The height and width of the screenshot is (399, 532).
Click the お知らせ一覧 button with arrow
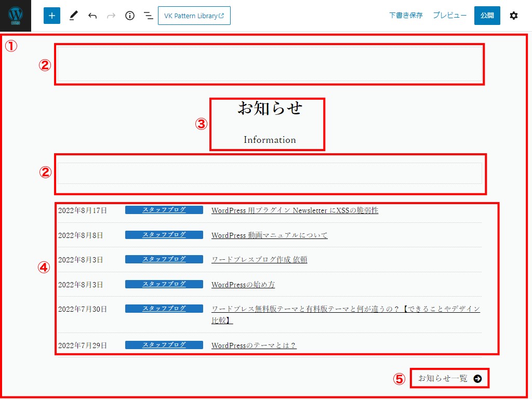click(450, 379)
